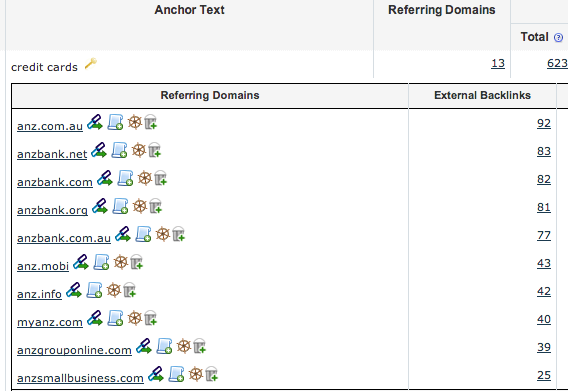Open the help icon next to Total
Image resolution: width=568 pixels, height=391 pixels.
click(559, 37)
